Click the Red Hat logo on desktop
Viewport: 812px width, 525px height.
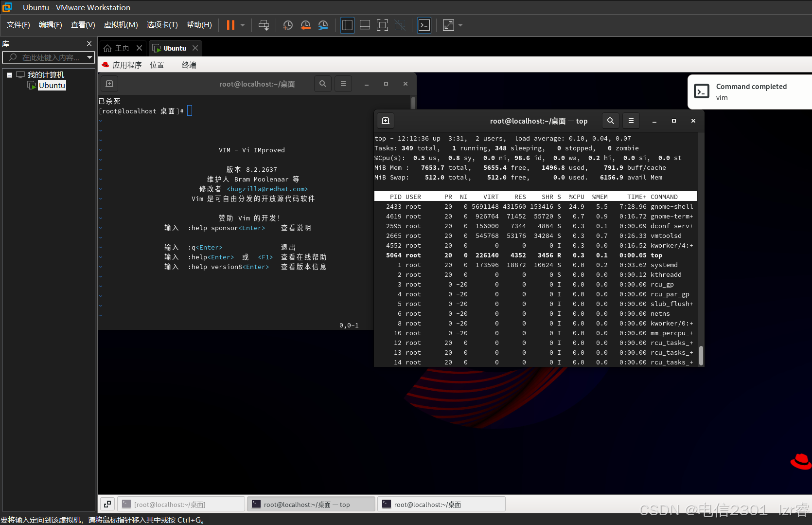801,461
